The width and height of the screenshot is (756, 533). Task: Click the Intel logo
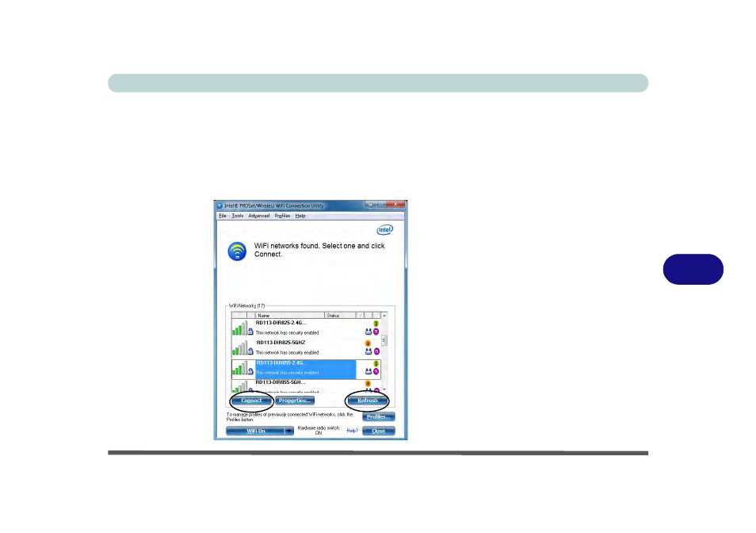[385, 229]
